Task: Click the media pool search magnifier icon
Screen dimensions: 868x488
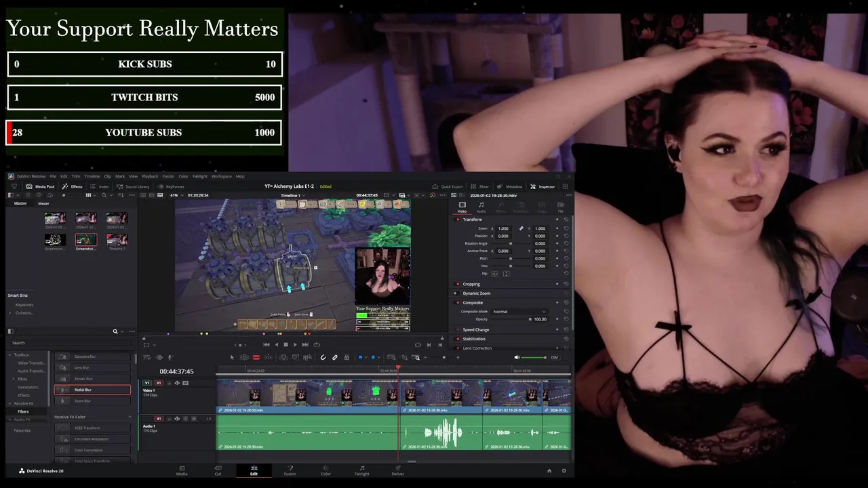Action: (x=104, y=195)
